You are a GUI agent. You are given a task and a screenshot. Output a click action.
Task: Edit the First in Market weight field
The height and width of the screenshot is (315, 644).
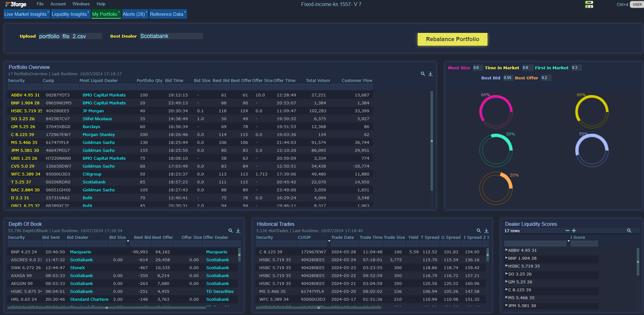(576, 68)
